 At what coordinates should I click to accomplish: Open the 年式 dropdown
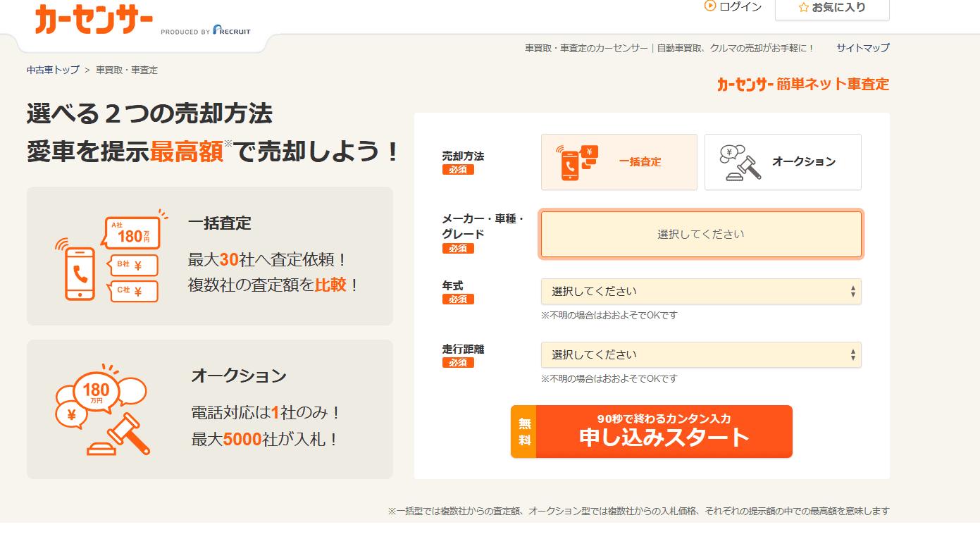click(700, 291)
